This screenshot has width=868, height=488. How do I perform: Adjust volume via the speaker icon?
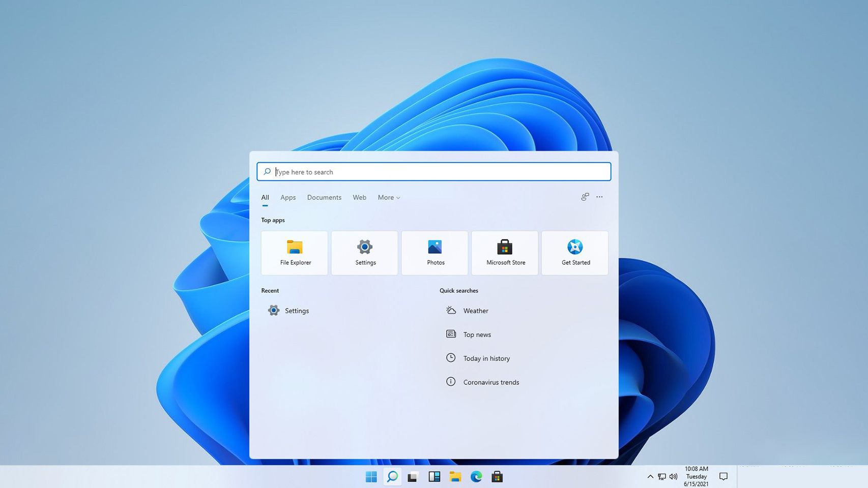(673, 476)
